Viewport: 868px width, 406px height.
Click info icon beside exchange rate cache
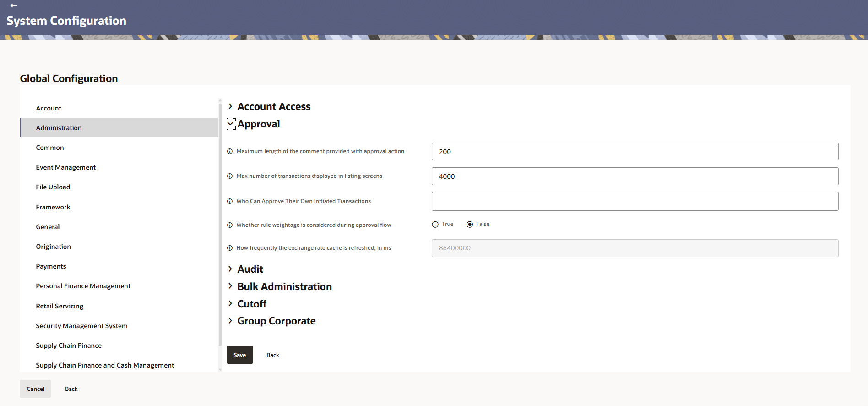230,248
